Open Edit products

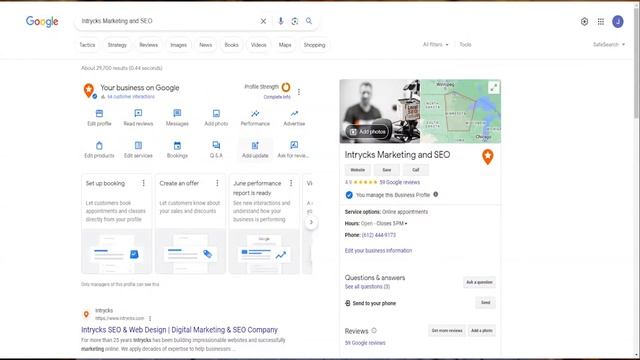click(99, 149)
